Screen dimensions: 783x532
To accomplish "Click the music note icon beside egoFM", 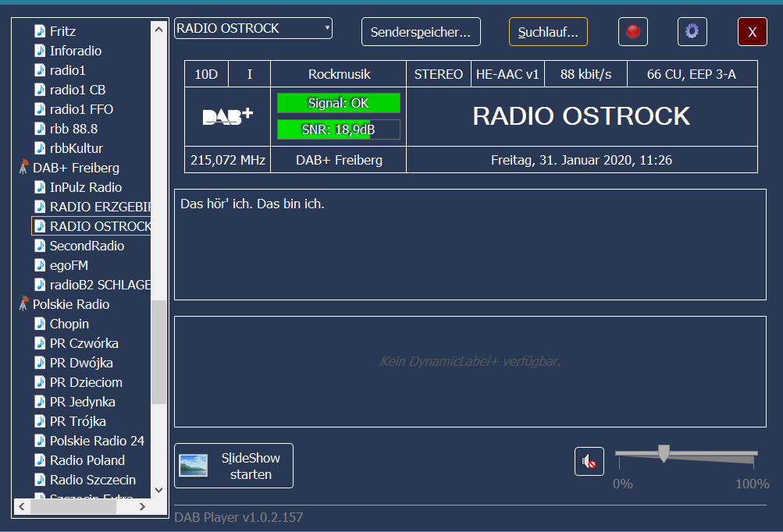I will pos(40,265).
